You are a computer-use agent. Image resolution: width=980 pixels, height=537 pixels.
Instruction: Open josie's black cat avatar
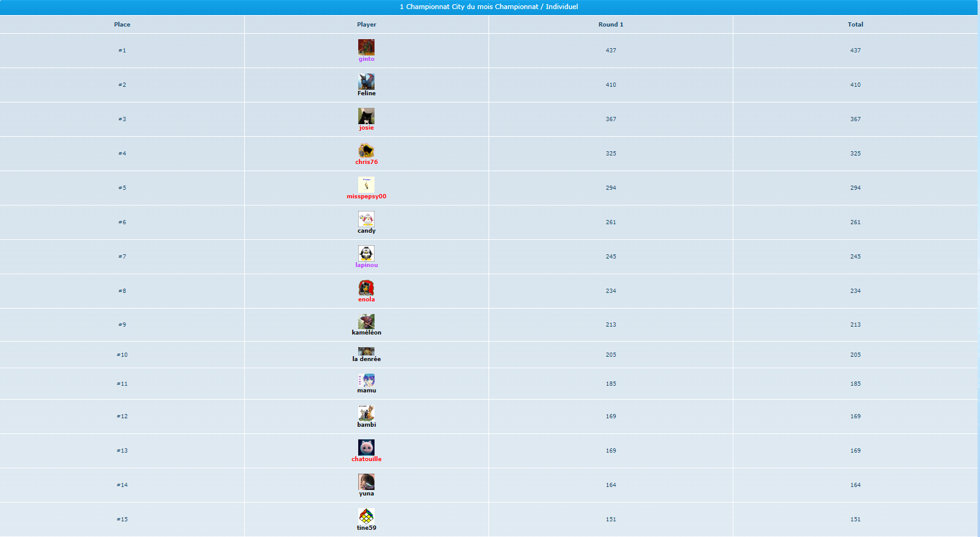click(366, 116)
